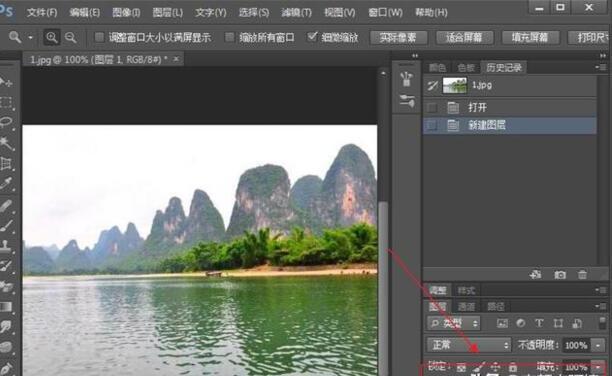Open the Layers panel flyout menu
The height and width of the screenshot is (376, 612).
(601, 307)
